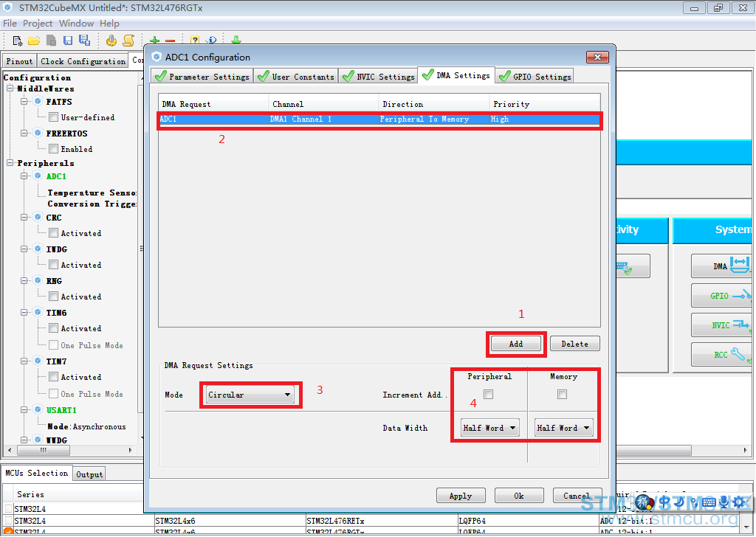Click the red minus toolbar icon
Screen dimensions: 756x537
pos(170,41)
